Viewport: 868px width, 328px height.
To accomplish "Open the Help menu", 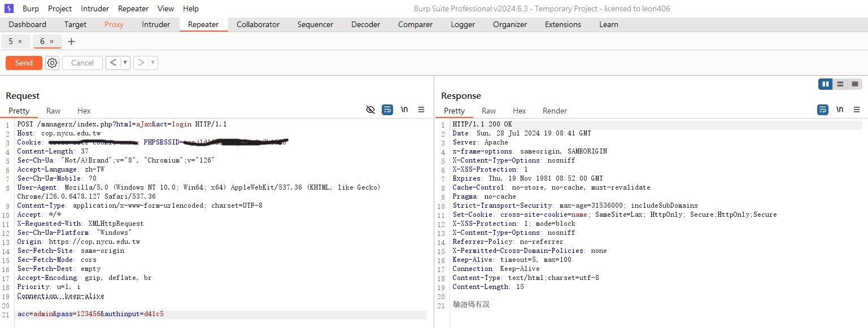I will tap(191, 8).
